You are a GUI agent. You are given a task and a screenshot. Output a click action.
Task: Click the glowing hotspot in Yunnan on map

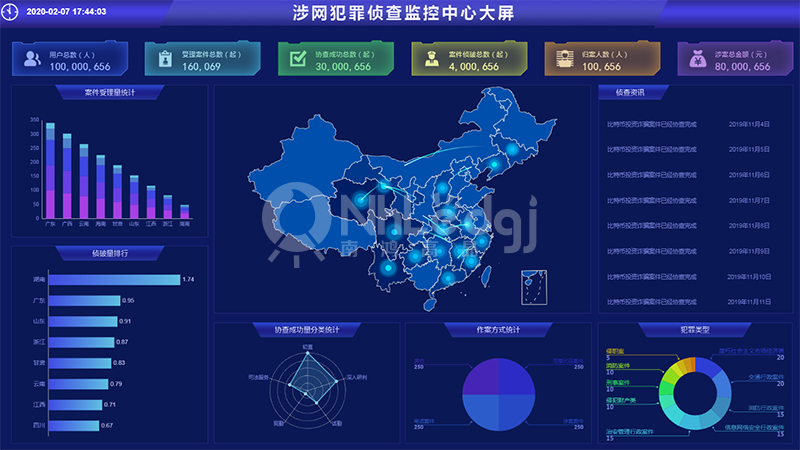tap(388, 267)
